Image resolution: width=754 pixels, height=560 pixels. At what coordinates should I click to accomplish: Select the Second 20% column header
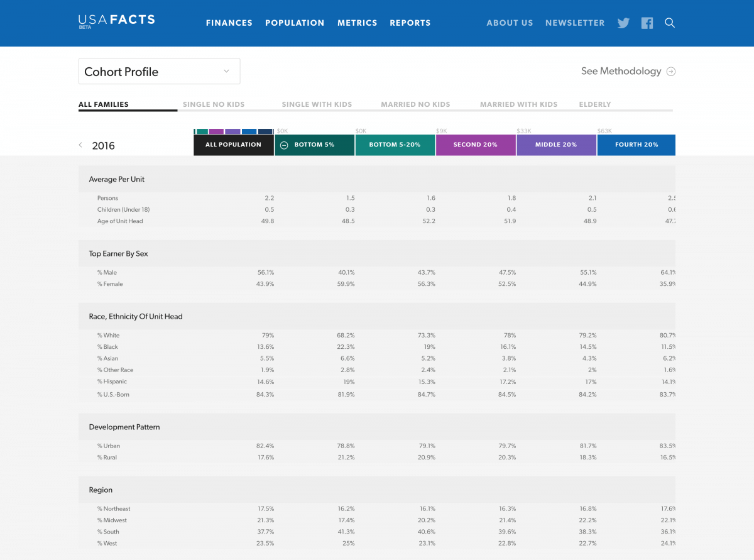click(x=476, y=145)
